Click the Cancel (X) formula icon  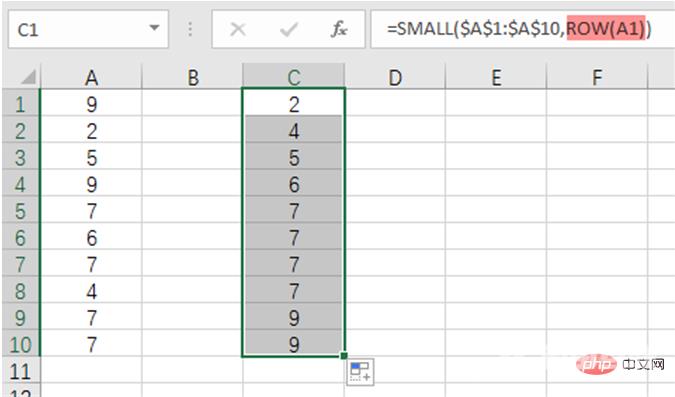pos(238,30)
